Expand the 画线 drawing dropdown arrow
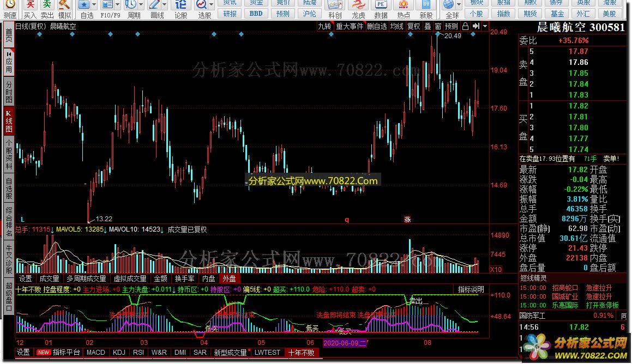The height and width of the screenshot is (364, 632). click(x=164, y=5)
